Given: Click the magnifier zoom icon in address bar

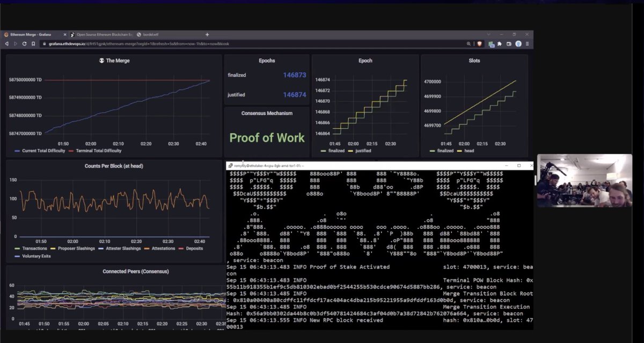Looking at the screenshot, I should [469, 43].
